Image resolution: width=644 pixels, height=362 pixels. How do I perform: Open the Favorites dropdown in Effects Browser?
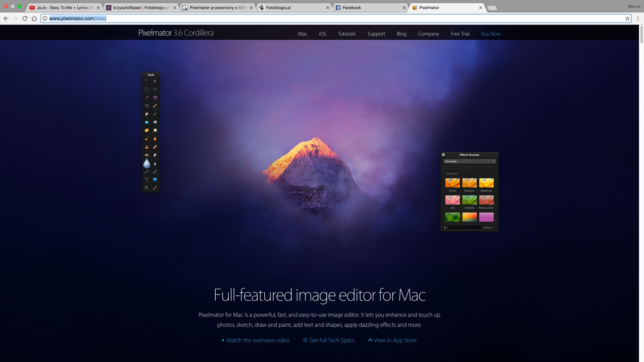click(x=469, y=162)
